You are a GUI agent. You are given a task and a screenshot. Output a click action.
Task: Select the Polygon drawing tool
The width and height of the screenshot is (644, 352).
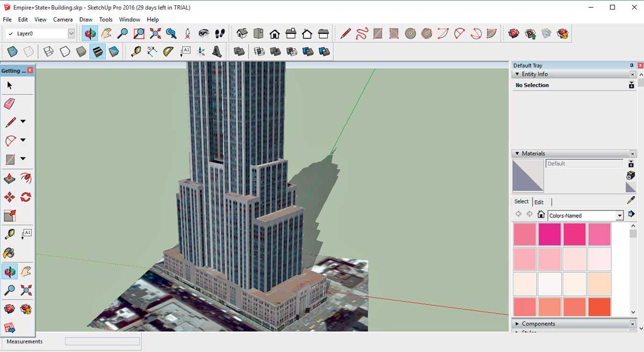(426, 34)
